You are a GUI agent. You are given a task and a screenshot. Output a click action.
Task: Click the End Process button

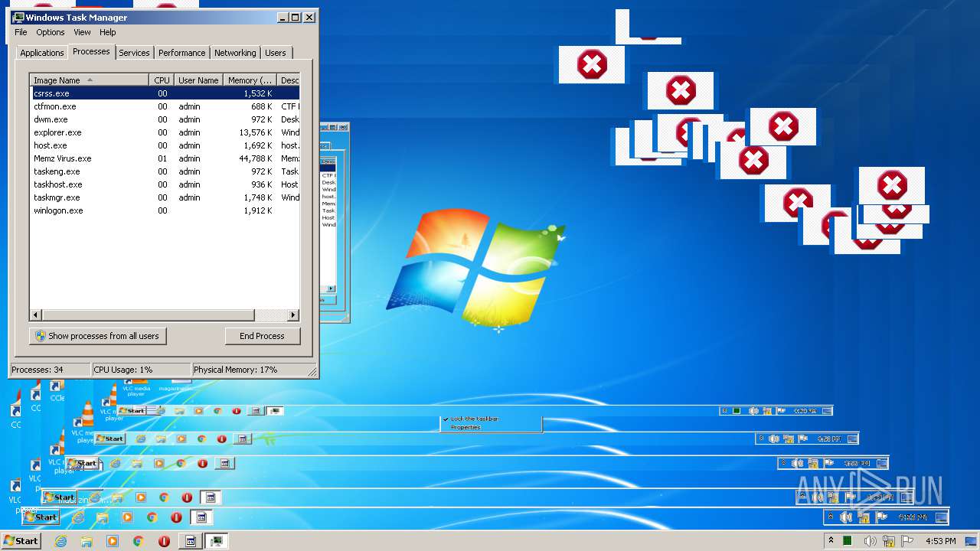[263, 336]
